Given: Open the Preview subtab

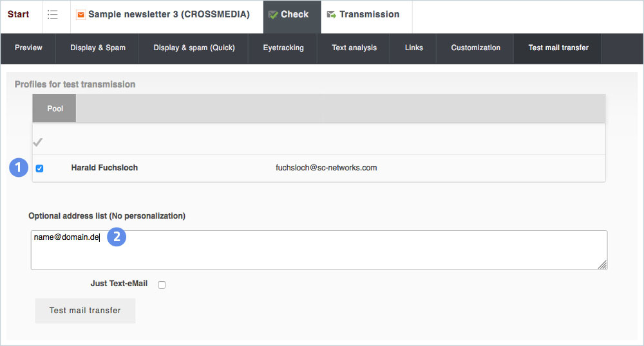Looking at the screenshot, I should [28, 48].
